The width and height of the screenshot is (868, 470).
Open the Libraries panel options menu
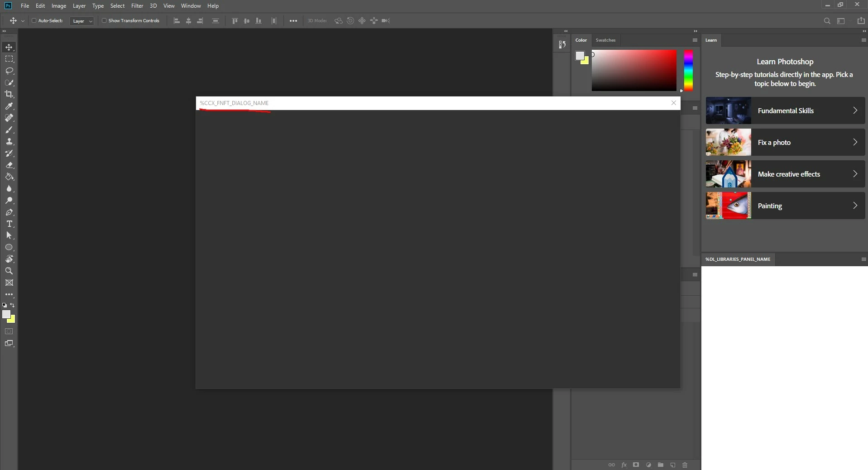(863, 259)
